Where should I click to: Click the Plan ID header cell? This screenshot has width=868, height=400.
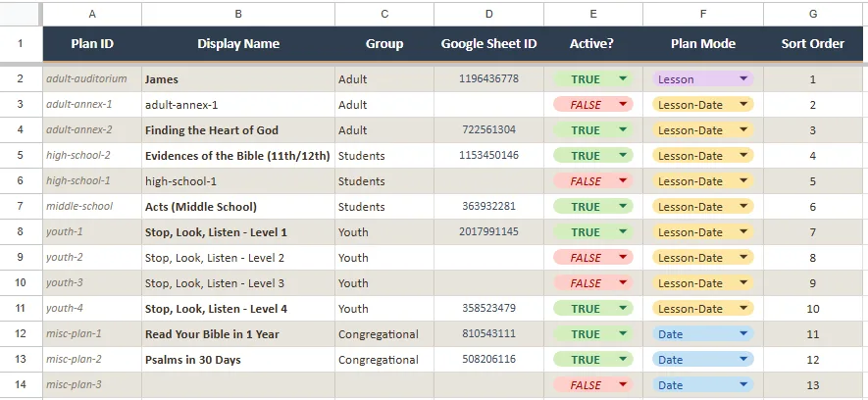point(92,44)
